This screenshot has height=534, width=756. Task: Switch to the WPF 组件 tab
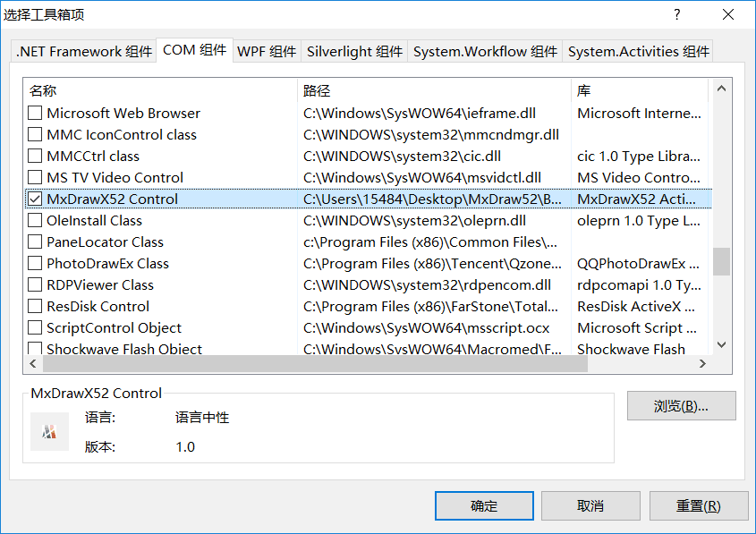(266, 51)
